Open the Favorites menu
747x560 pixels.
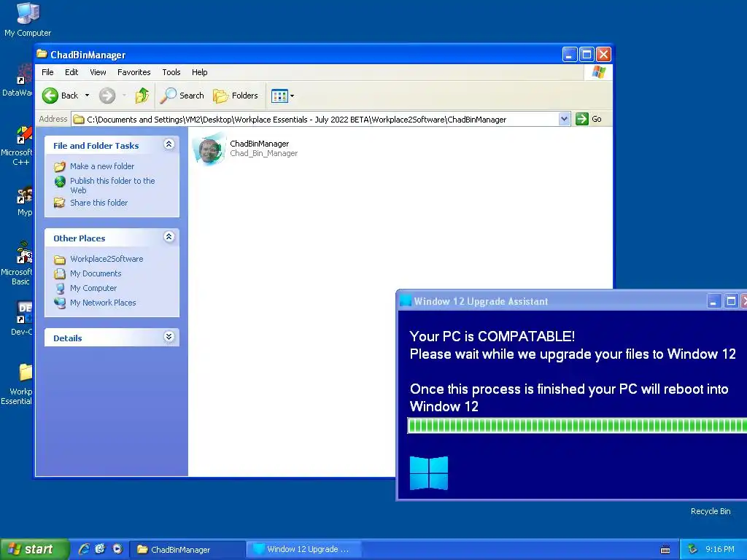134,72
